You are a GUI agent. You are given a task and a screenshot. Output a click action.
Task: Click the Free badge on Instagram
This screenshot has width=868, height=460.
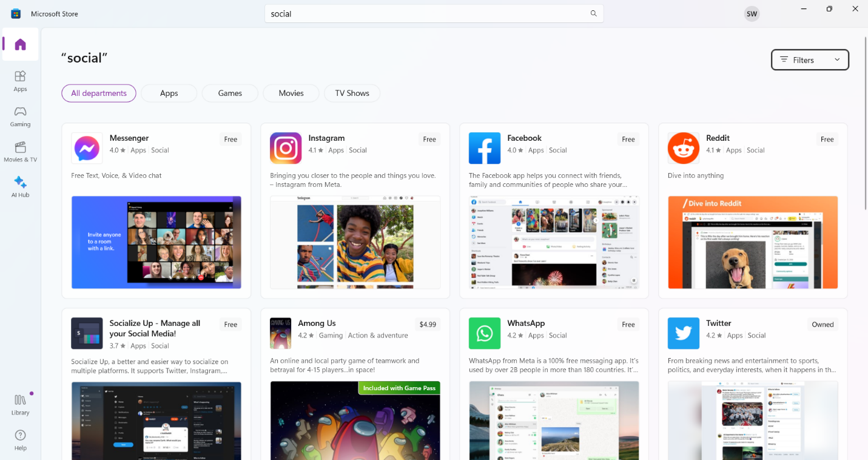[x=429, y=139]
